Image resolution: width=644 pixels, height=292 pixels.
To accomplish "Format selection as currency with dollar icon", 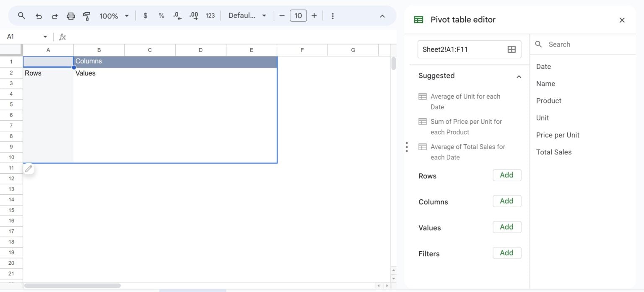I will (x=145, y=16).
